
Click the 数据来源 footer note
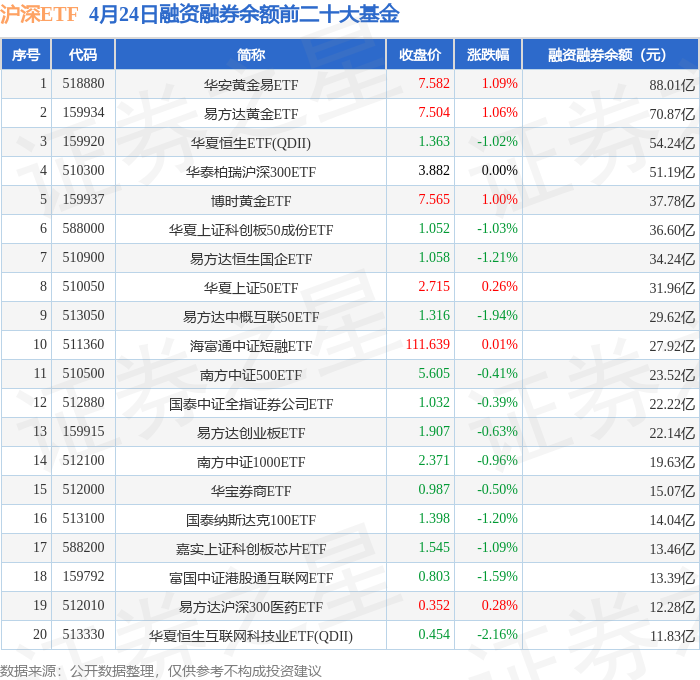161,671
